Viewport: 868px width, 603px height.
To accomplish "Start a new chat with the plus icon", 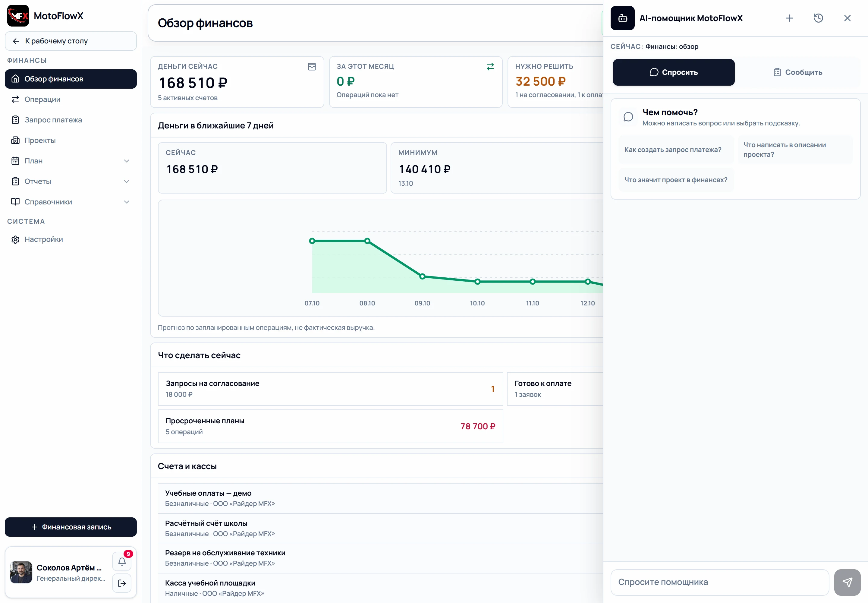I will pos(789,18).
